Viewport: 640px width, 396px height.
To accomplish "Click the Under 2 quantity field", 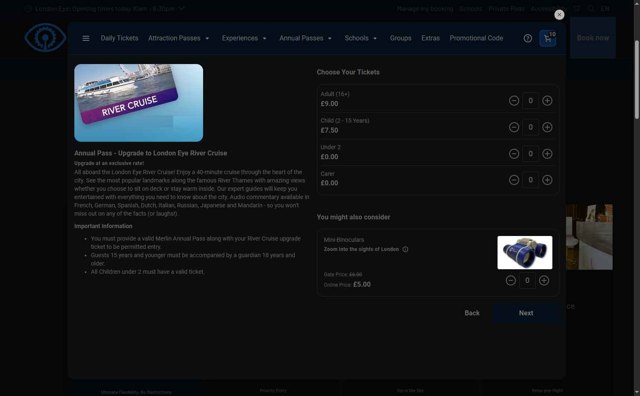I will 531,154.
